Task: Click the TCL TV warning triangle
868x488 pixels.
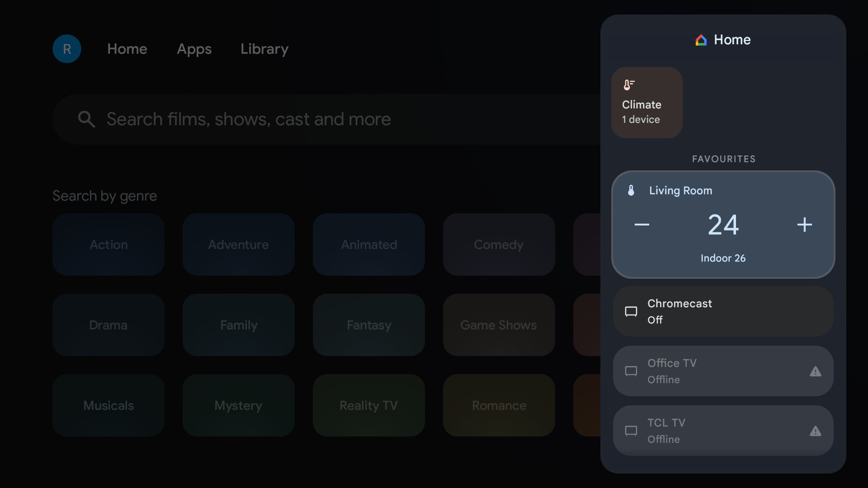Action: 815,431
